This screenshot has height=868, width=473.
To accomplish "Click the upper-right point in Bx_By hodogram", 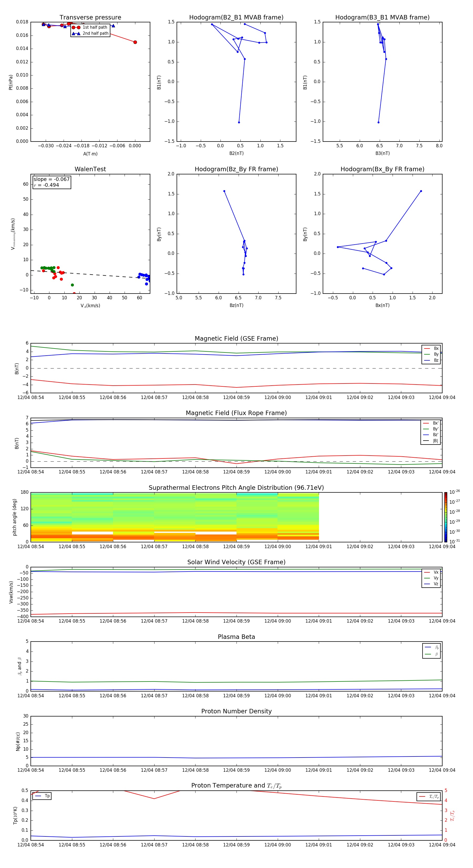I will click(421, 191).
